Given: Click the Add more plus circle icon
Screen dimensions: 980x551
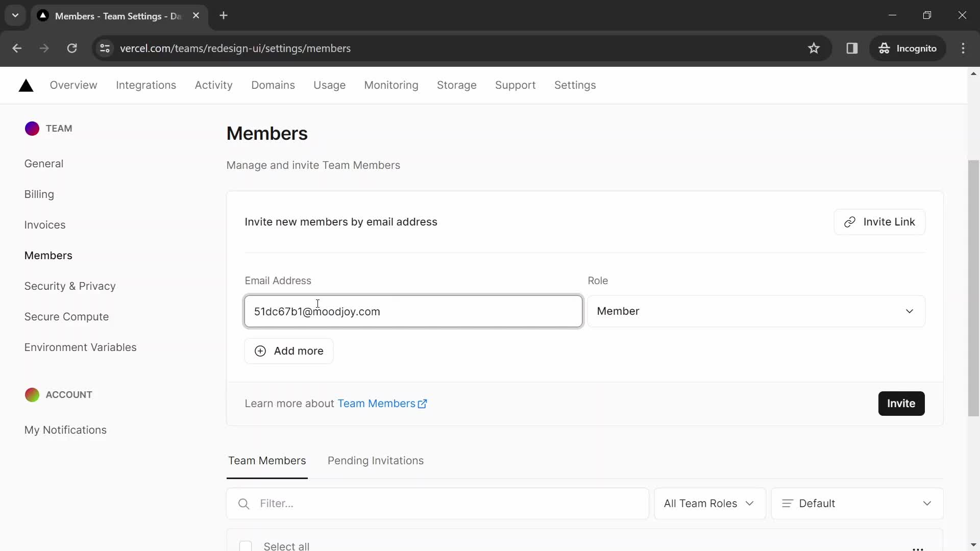Looking at the screenshot, I should pyautogui.click(x=259, y=350).
